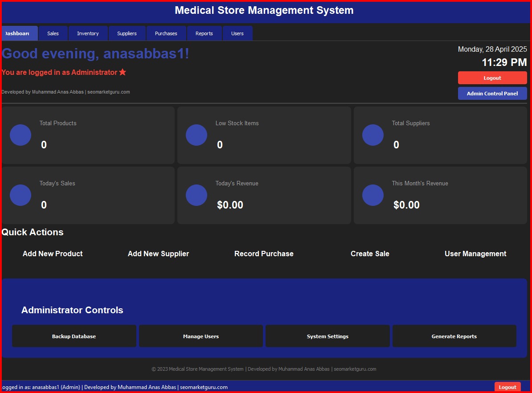The image size is (532, 393).
Task: Click the red Logout button below the clock
Action: pos(492,78)
